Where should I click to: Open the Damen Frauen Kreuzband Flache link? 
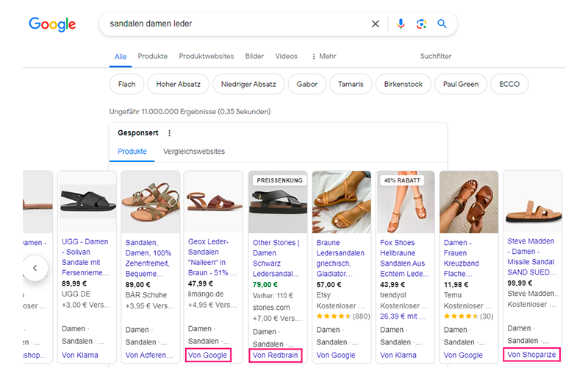[462, 258]
